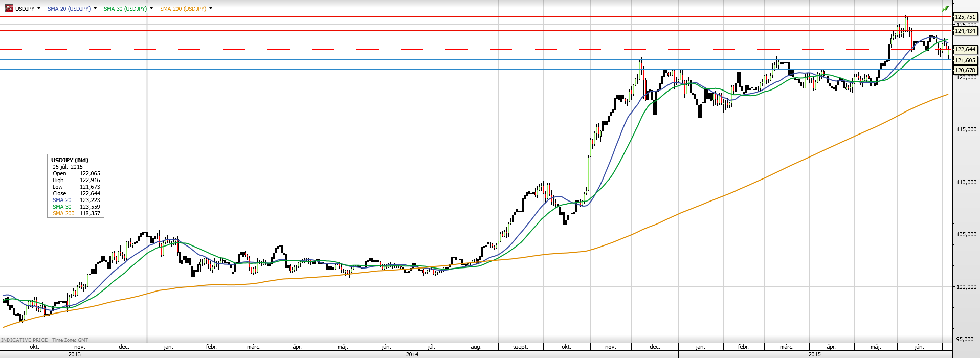Viewport: 980px width, 358px height.
Task: Click the 2014 year label on time axis
Action: coord(412,354)
